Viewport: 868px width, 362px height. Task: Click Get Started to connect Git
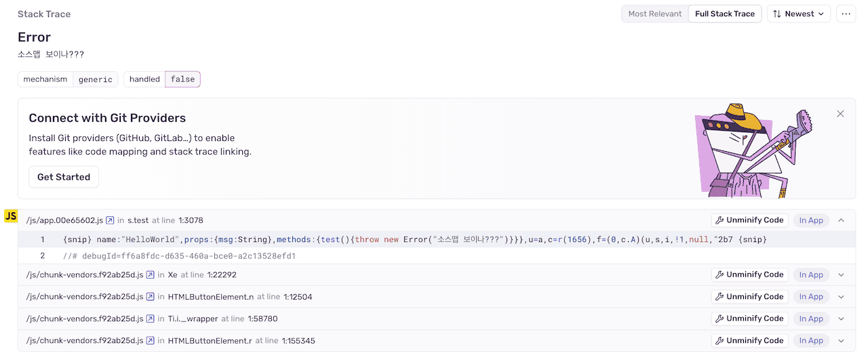pos(64,177)
